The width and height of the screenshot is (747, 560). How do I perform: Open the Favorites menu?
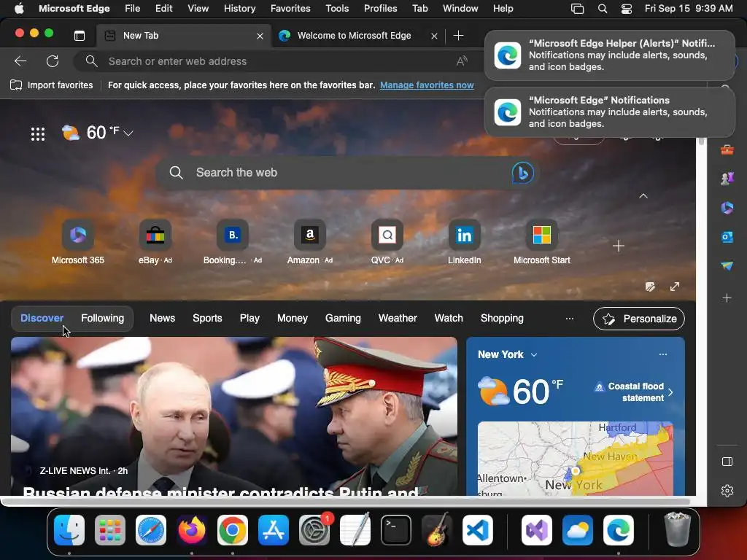tap(290, 9)
